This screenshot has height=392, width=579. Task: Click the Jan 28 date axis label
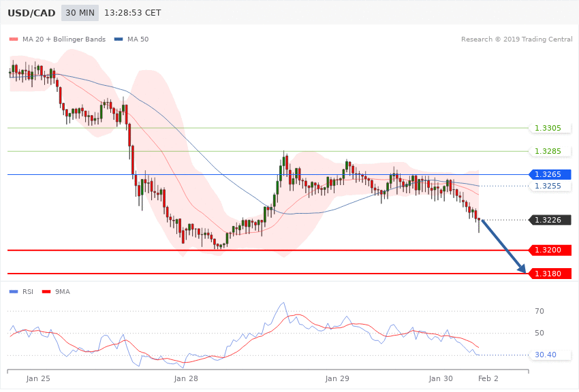186,378
